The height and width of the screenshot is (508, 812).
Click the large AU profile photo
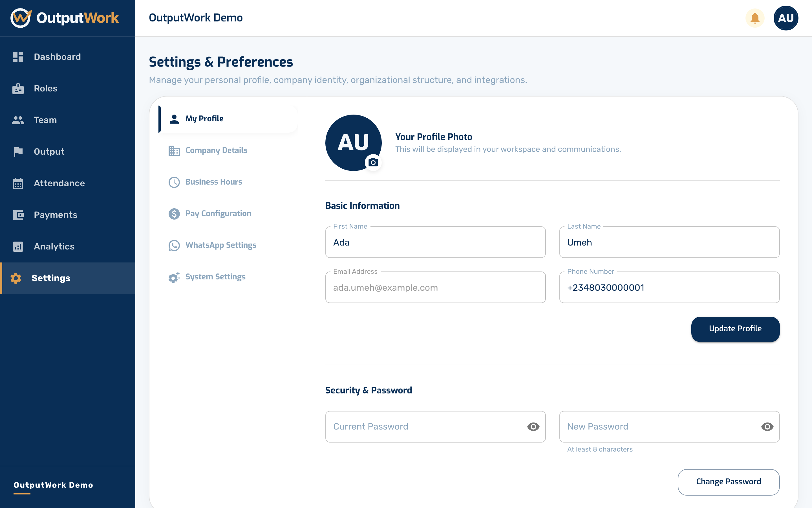tap(353, 143)
